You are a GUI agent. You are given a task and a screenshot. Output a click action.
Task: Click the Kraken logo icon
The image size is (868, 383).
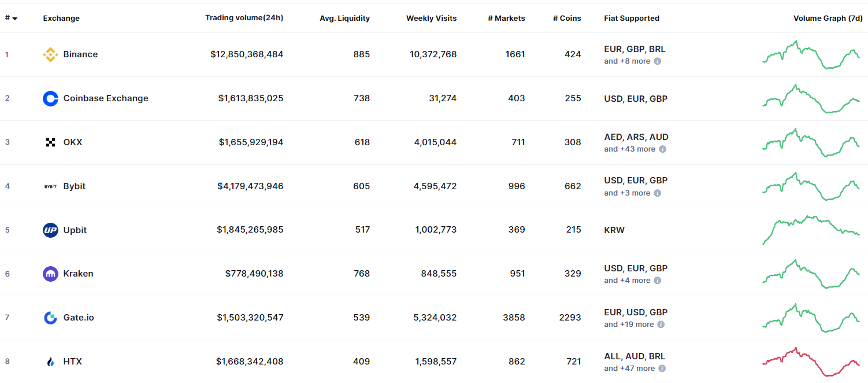point(50,274)
